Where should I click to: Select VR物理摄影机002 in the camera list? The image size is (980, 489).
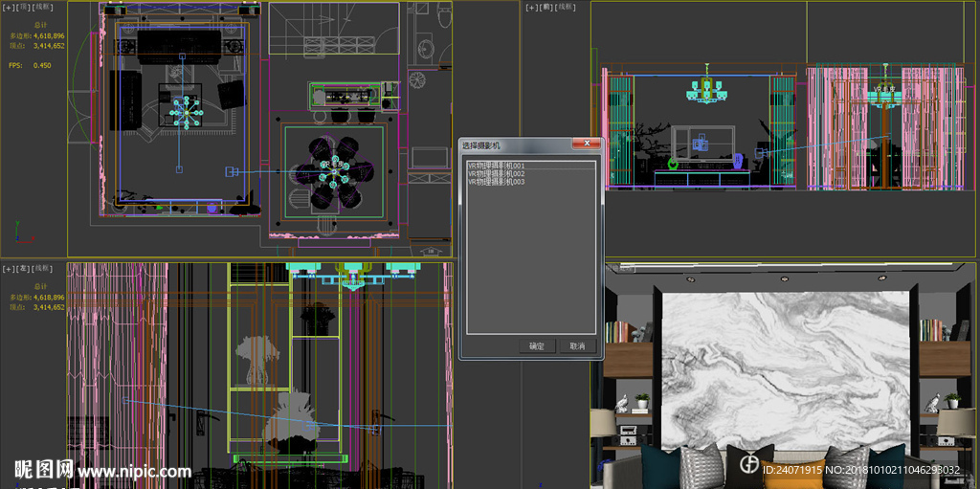[x=531, y=173]
